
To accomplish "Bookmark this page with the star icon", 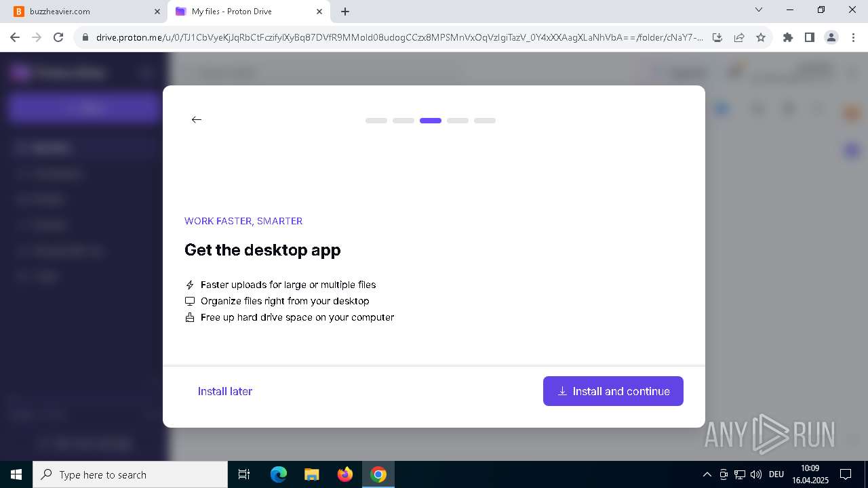I will click(761, 37).
